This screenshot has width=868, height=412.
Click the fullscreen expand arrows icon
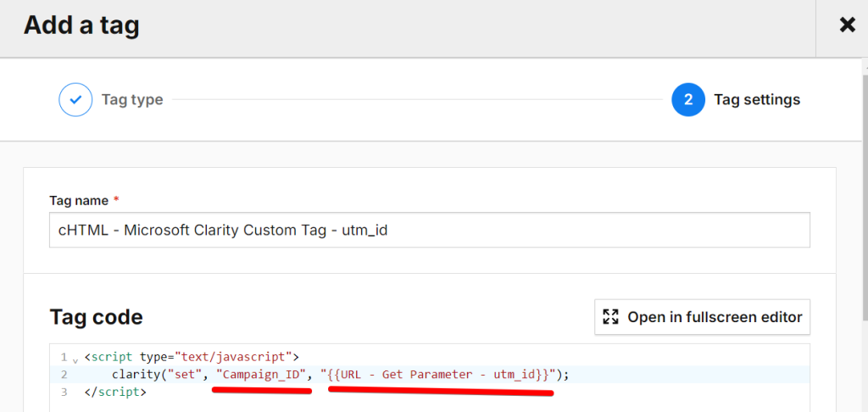(610, 317)
